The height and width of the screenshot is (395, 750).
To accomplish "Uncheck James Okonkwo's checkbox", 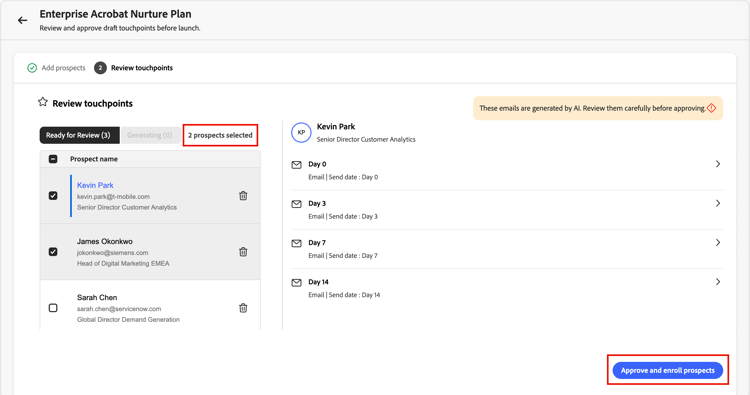I will click(53, 252).
